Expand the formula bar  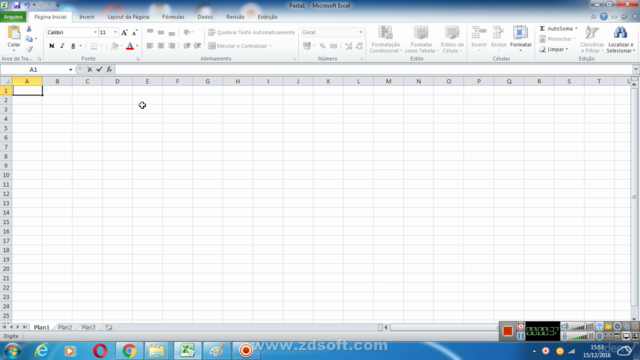(x=636, y=69)
